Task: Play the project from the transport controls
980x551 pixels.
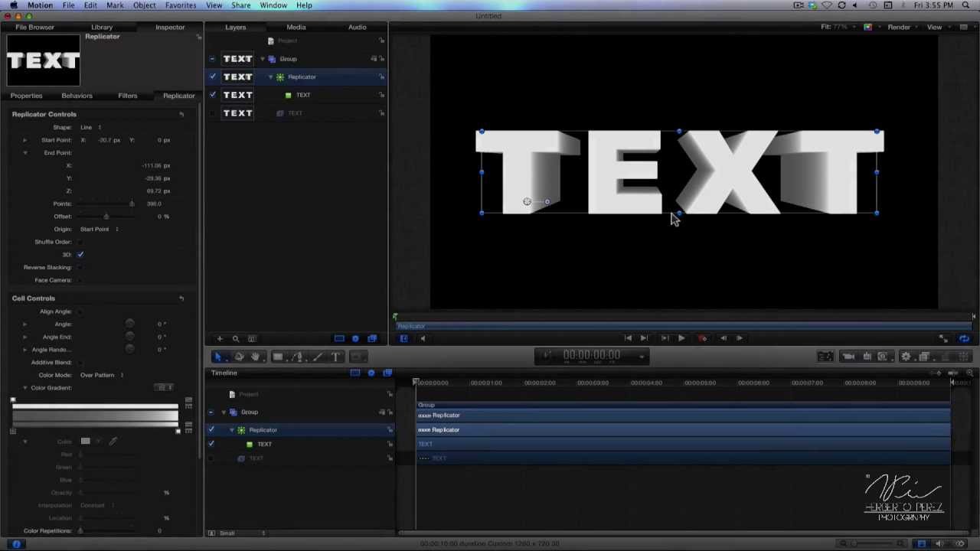Action: (x=681, y=338)
